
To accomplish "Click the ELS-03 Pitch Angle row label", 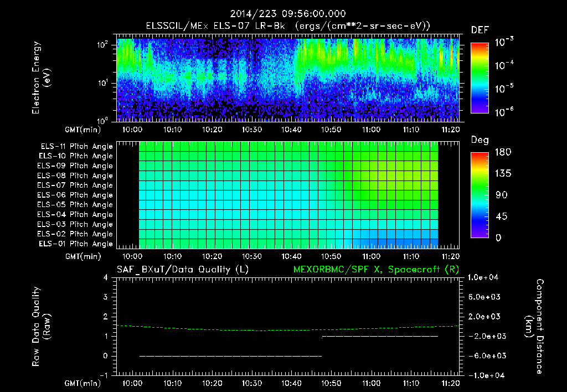I will pyautogui.click(x=75, y=225).
